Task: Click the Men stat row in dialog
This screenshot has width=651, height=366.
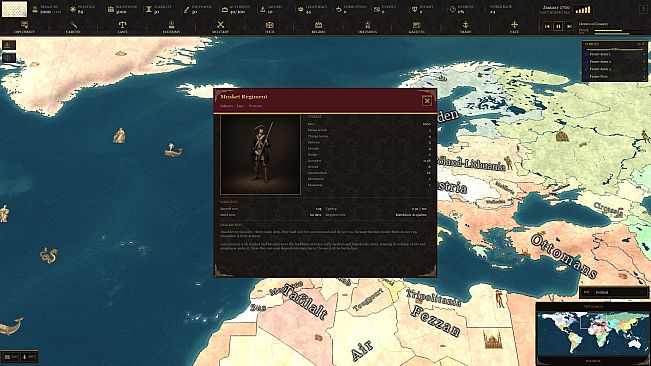Action: point(369,124)
